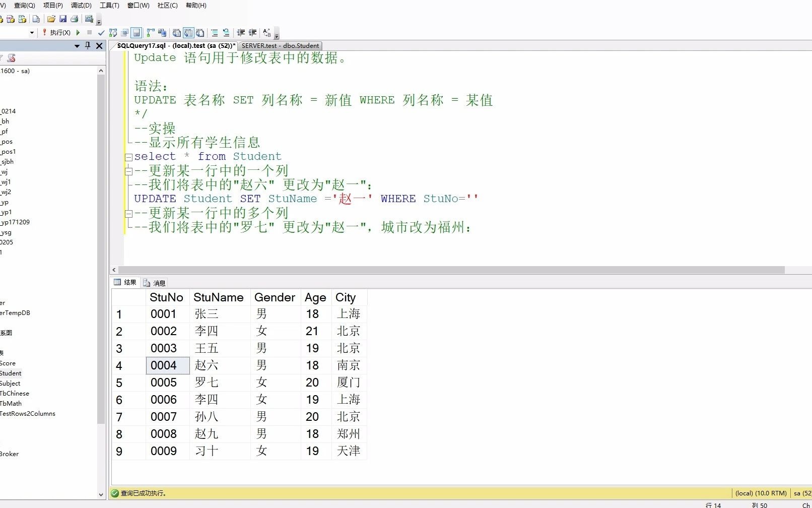Collapse the select statement code block
The image size is (812, 508).
click(129, 157)
